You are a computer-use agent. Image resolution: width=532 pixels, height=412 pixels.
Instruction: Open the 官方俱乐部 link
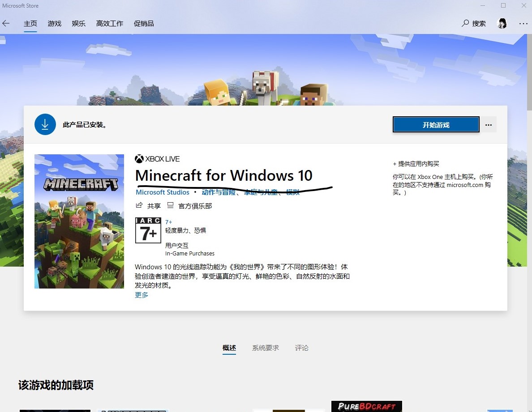[195, 206]
